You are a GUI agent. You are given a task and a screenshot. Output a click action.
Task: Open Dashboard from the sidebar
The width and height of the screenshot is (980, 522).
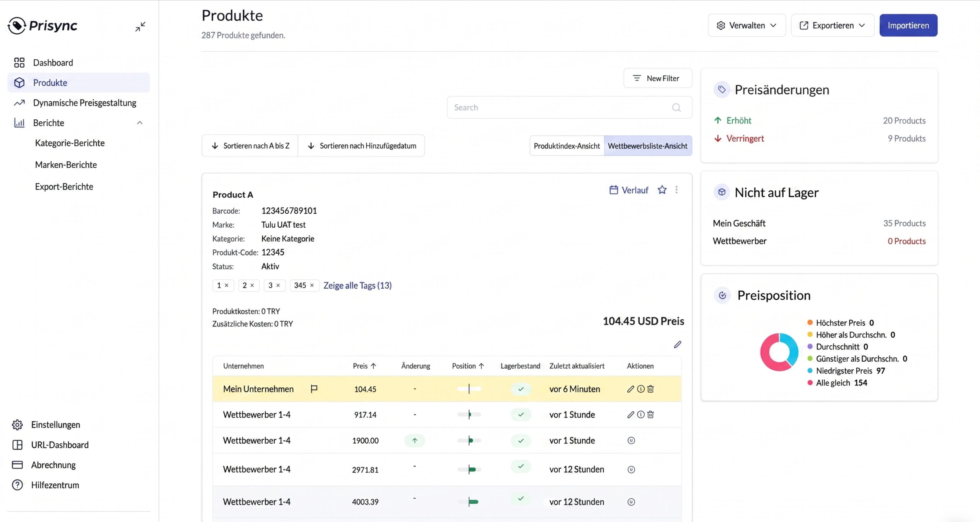pyautogui.click(x=52, y=62)
